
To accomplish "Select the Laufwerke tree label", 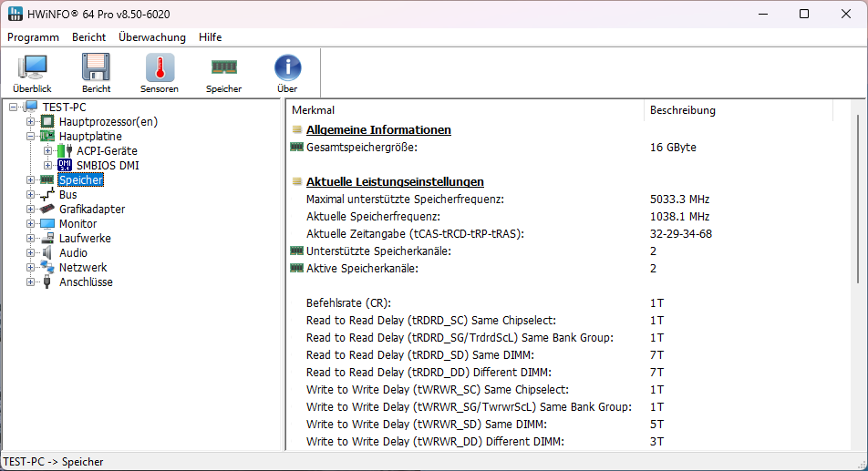I will pos(85,239).
